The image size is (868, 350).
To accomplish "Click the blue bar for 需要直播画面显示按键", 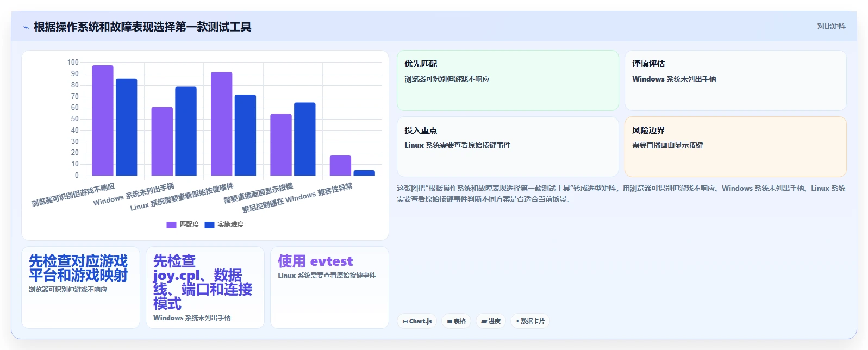I will coord(305,139).
